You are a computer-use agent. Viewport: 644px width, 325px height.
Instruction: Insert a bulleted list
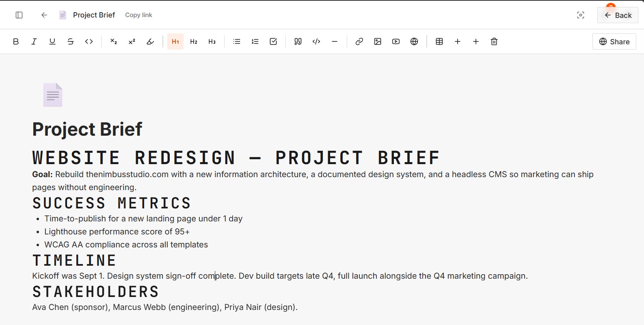(x=237, y=41)
